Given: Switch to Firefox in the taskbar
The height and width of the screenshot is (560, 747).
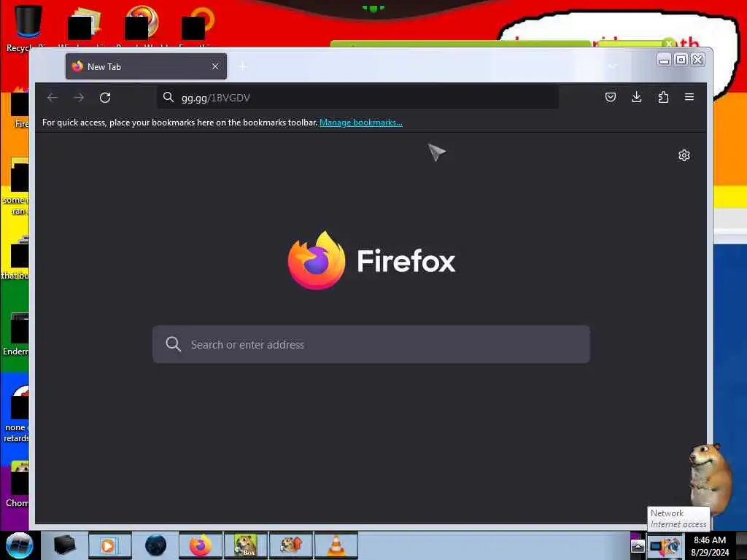Looking at the screenshot, I should coord(200,545).
